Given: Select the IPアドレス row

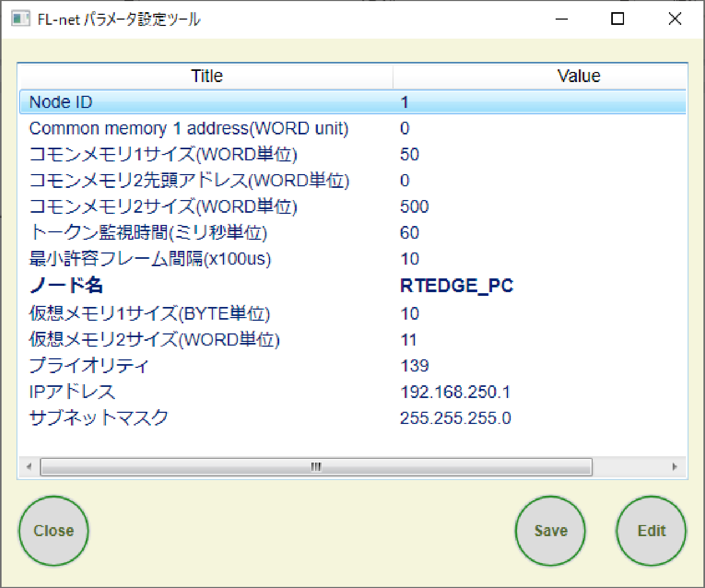Looking at the screenshot, I should (x=353, y=392).
